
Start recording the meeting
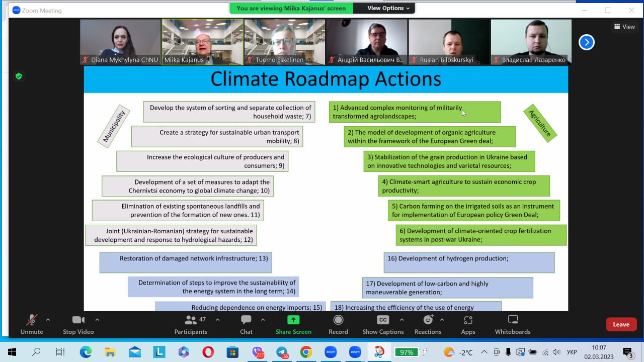point(338,324)
